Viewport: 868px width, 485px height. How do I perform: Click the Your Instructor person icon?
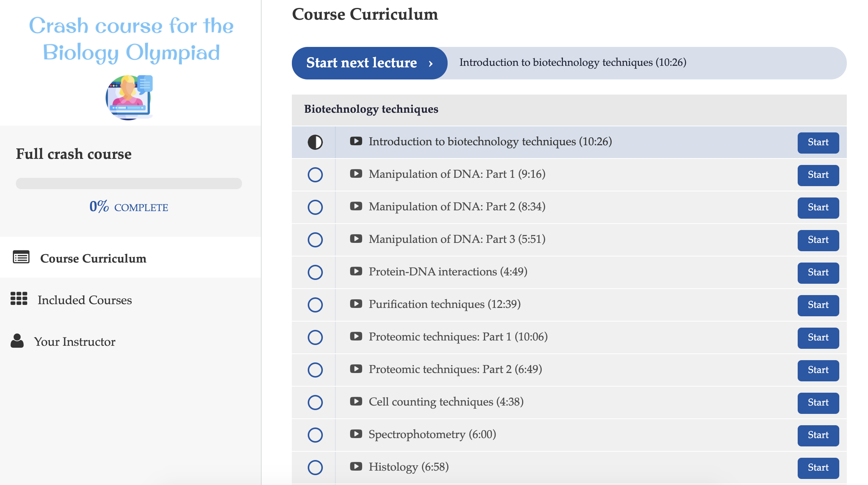17,340
